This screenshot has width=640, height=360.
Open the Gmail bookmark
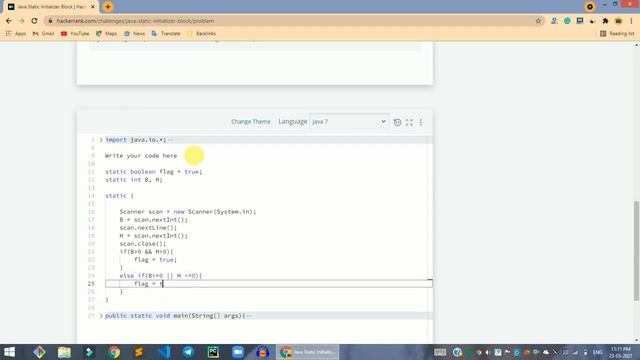[43, 33]
